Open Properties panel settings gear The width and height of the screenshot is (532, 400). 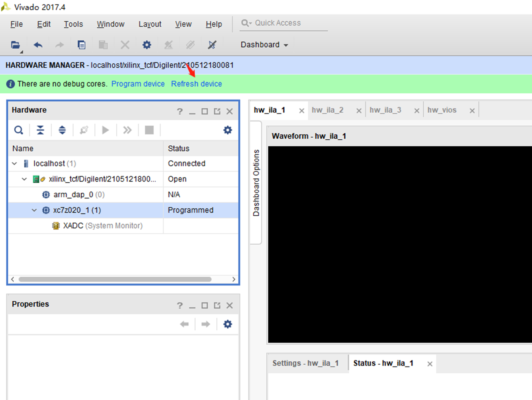coord(227,324)
